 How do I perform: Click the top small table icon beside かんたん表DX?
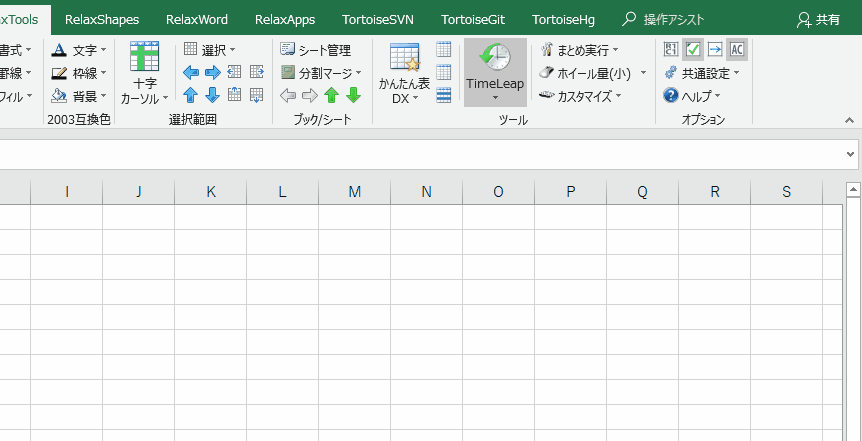[444, 49]
